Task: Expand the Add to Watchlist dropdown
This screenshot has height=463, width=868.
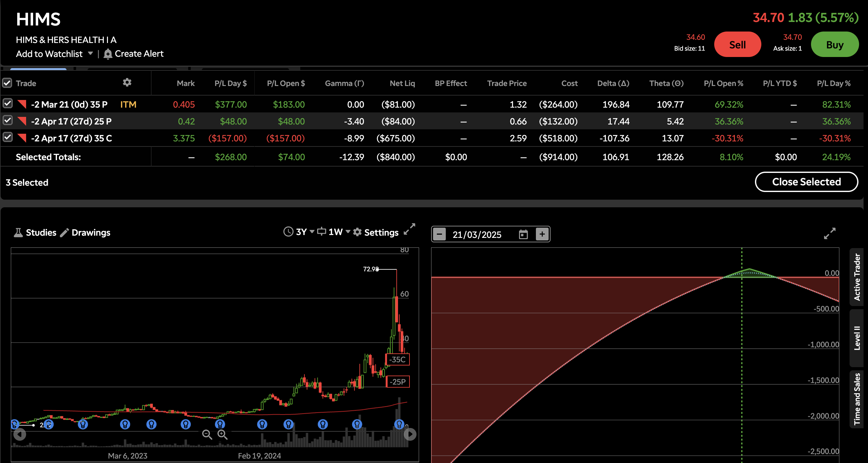Action: click(90, 53)
